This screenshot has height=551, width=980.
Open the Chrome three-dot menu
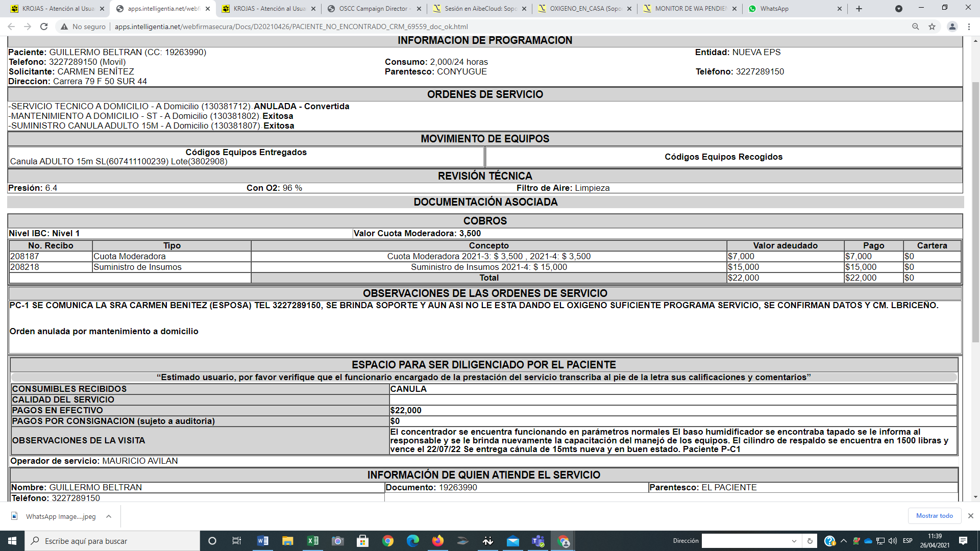click(969, 27)
